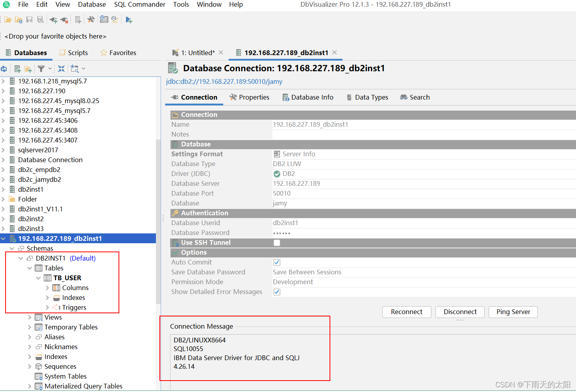Click the Notes input field
The width and height of the screenshot is (576, 392).
(x=424, y=135)
